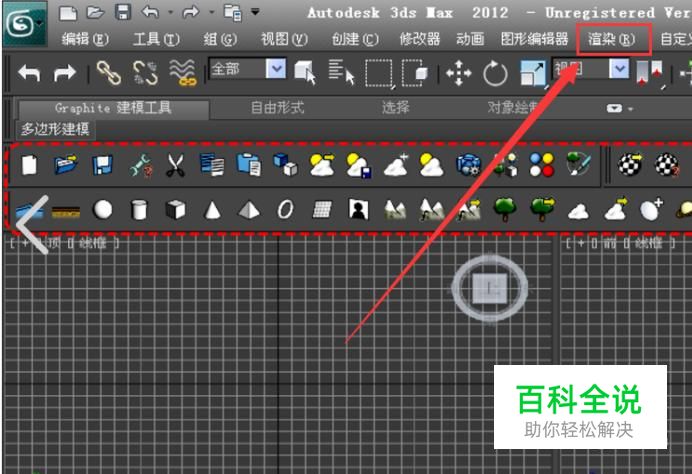The width and height of the screenshot is (692, 474).
Task: Click the main toolbar Undo button
Action: (x=29, y=73)
